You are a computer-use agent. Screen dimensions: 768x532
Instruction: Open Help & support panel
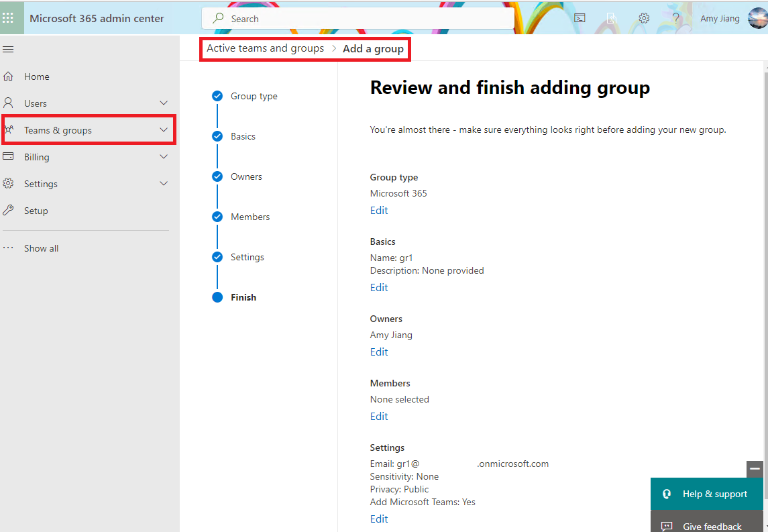707,494
